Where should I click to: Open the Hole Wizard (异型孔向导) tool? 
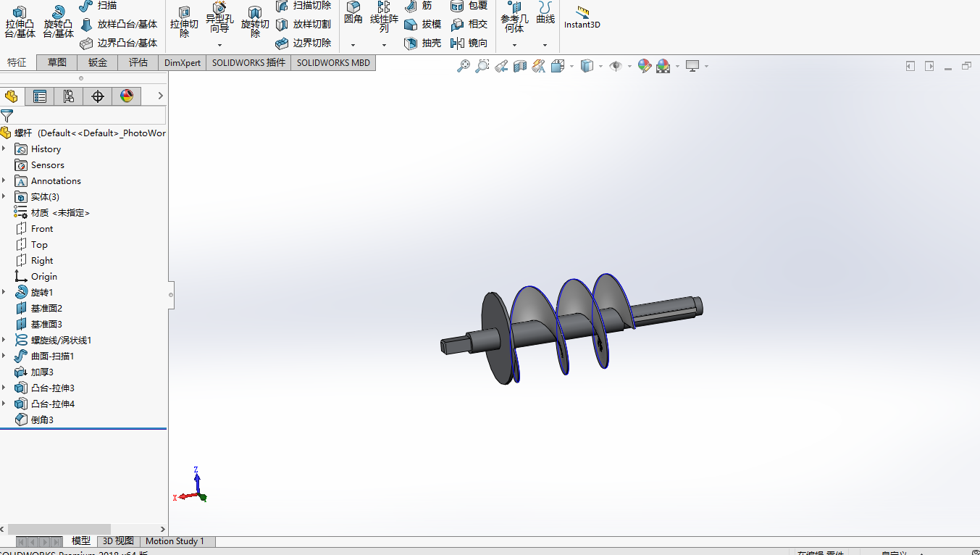[x=219, y=18]
